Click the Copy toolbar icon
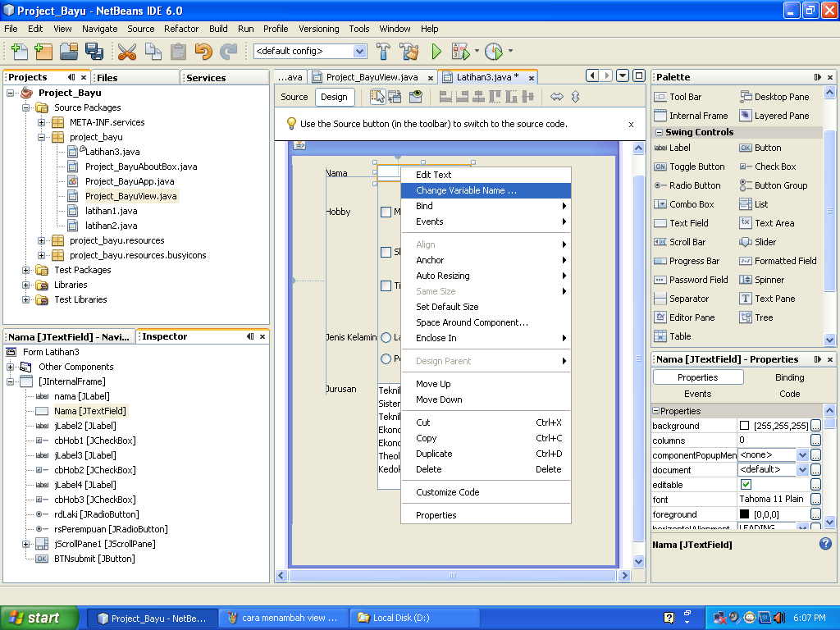 [153, 52]
